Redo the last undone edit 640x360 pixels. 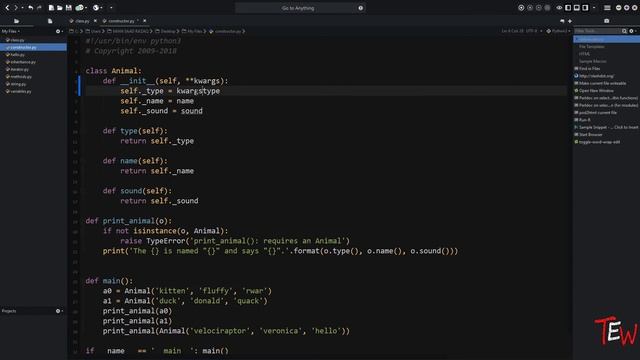[39, 8]
